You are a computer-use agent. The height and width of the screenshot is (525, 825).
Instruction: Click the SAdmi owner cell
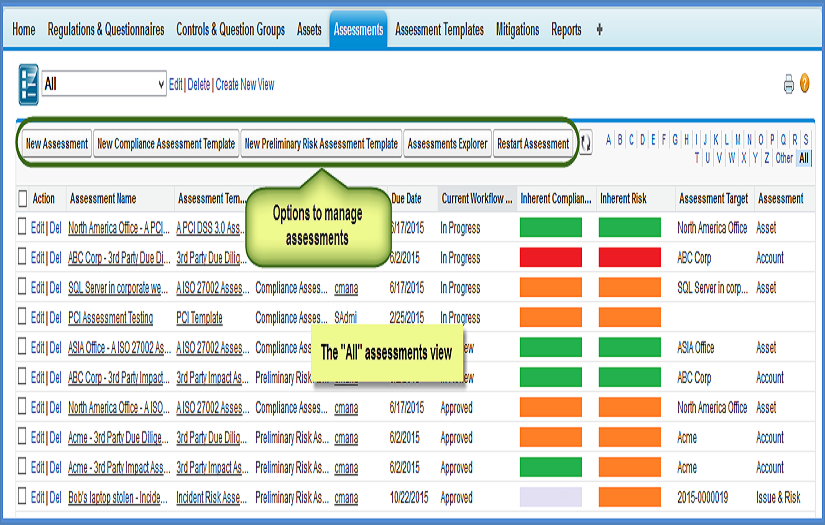click(346, 318)
